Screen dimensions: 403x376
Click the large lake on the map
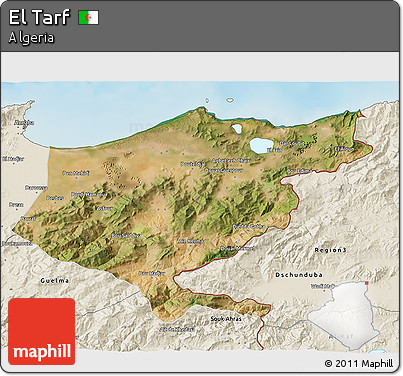(262, 145)
